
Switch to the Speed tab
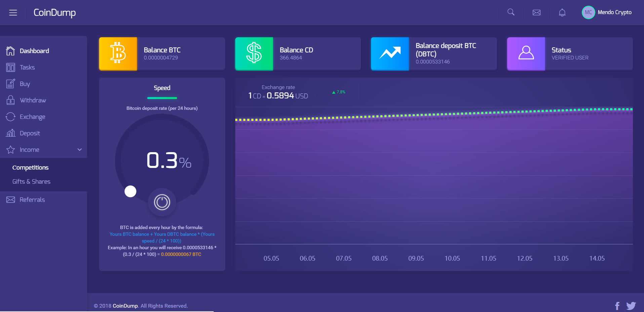pos(162,88)
